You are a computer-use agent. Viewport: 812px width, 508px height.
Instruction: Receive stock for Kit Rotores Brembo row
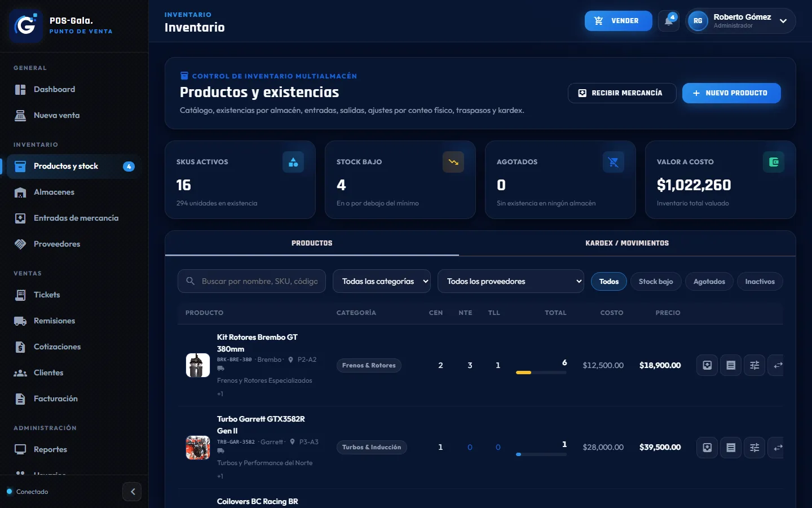707,365
